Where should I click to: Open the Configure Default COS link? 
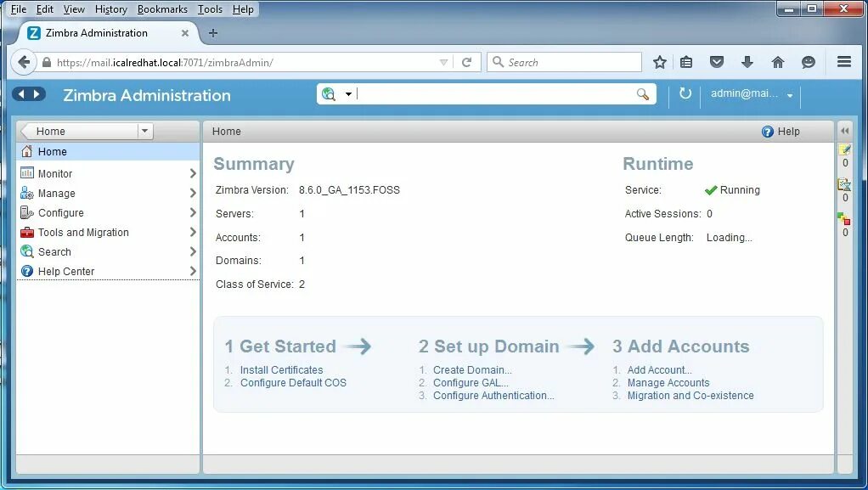click(x=293, y=383)
